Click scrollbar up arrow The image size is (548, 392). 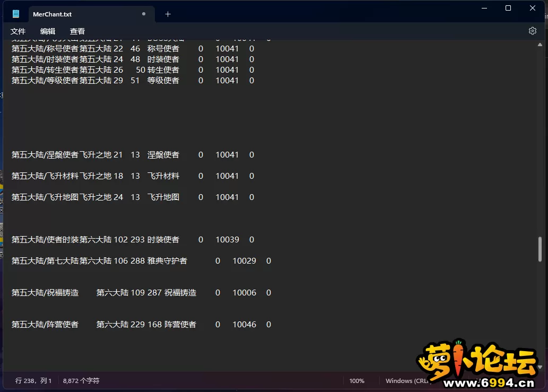point(540,45)
